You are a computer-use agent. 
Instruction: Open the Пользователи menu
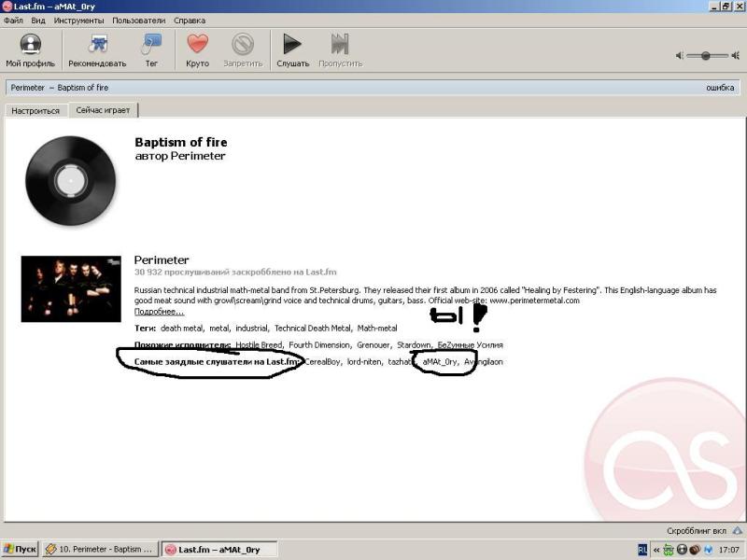(138, 21)
